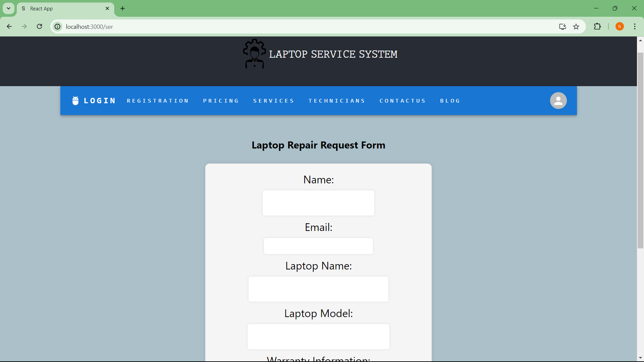Reload the page with refresh icon
The height and width of the screenshot is (362, 644).
tap(40, 26)
